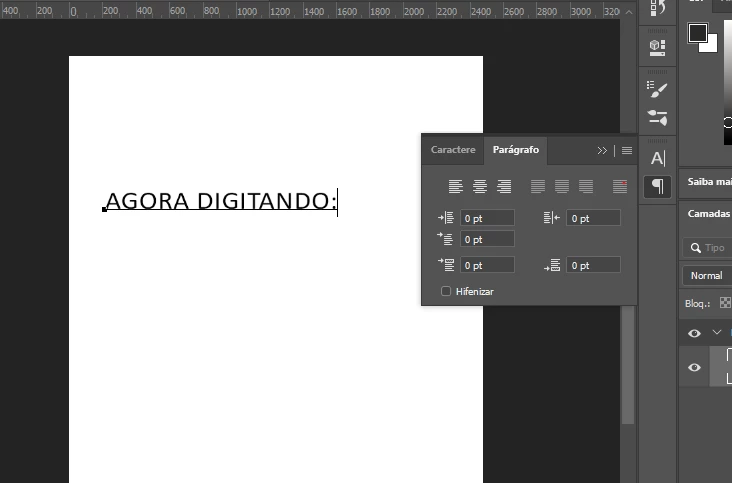Apply justify all to the paragraph
The image size is (732, 483).
click(x=620, y=186)
